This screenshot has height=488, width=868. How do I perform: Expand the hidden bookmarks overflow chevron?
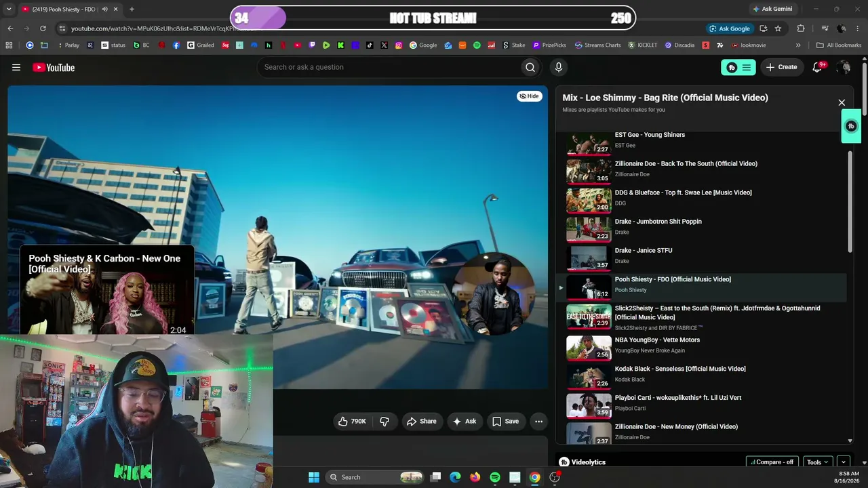pos(798,45)
